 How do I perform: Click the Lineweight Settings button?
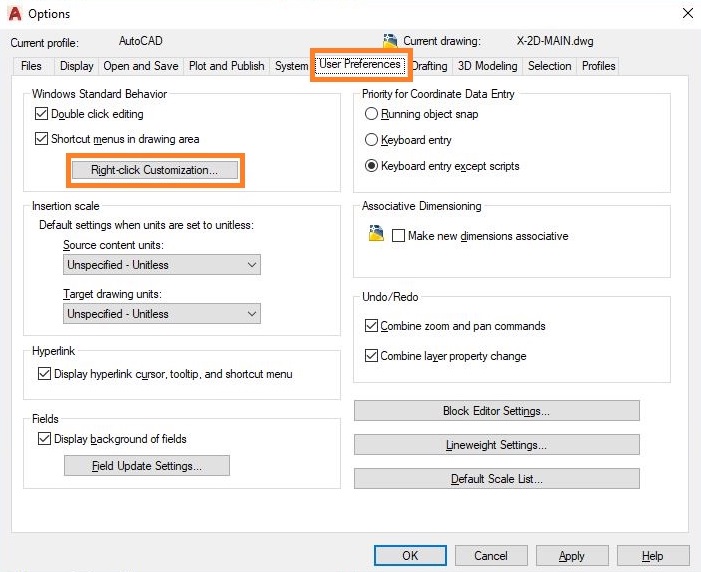(x=496, y=445)
